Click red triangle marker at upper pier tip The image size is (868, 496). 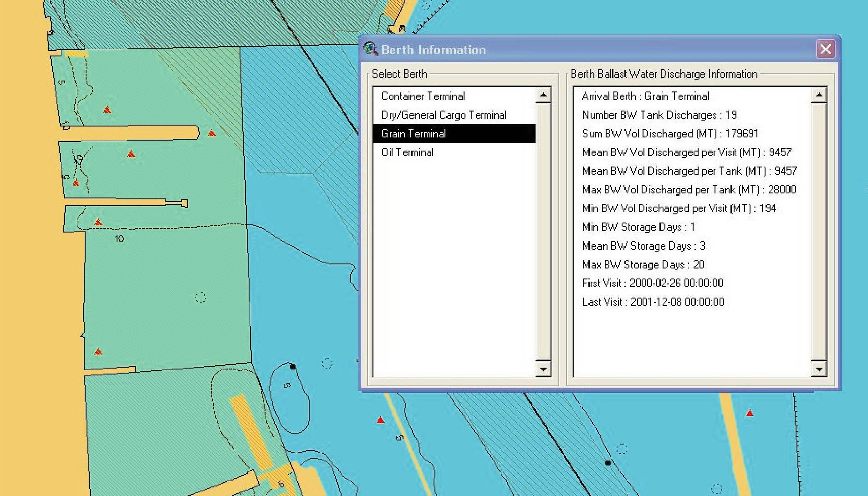click(212, 133)
